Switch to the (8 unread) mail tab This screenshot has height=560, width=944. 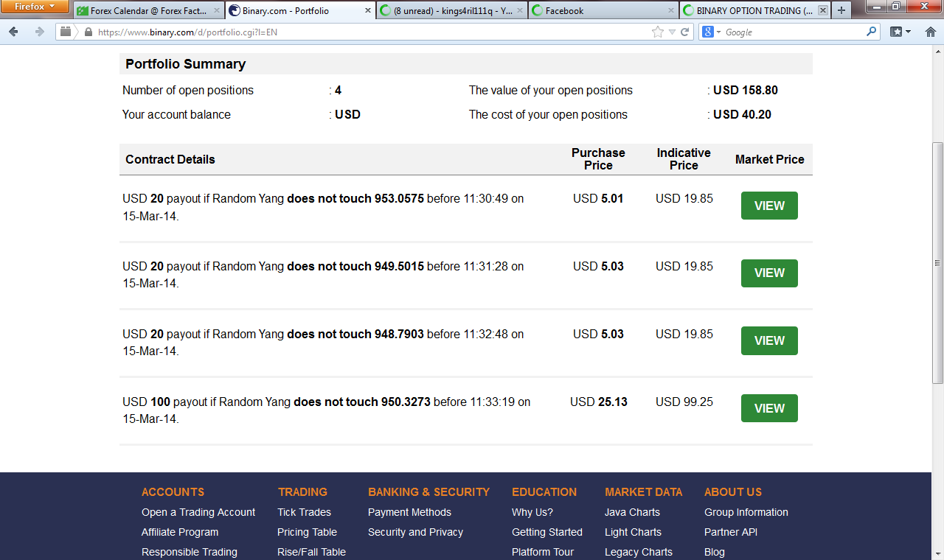pos(453,11)
